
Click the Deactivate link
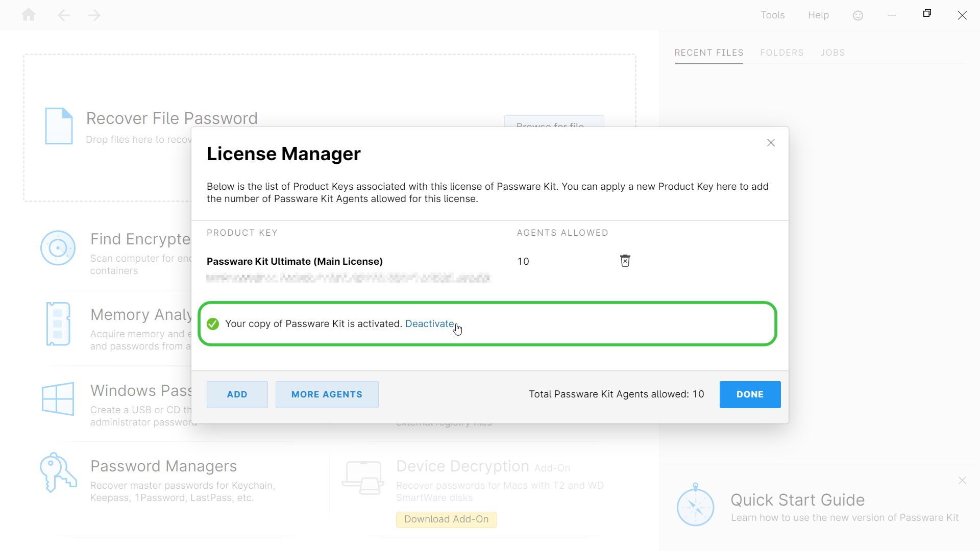429,323
